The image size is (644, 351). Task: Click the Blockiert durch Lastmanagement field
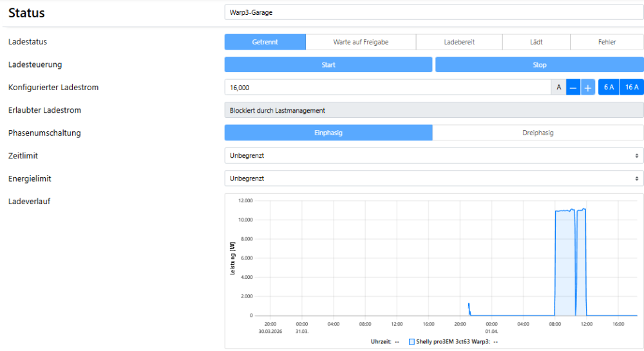433,110
